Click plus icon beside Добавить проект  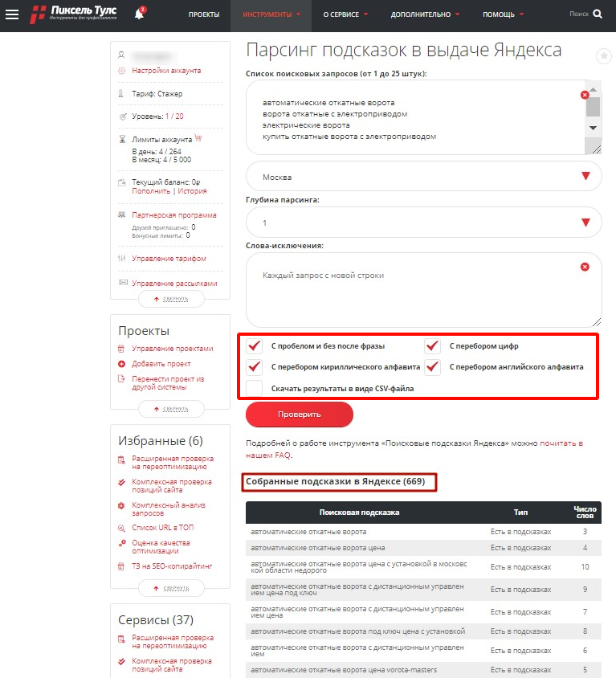pos(121,364)
